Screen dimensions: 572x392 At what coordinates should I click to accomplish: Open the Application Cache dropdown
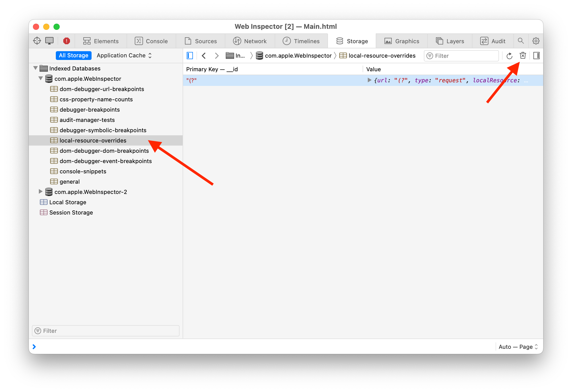point(124,55)
